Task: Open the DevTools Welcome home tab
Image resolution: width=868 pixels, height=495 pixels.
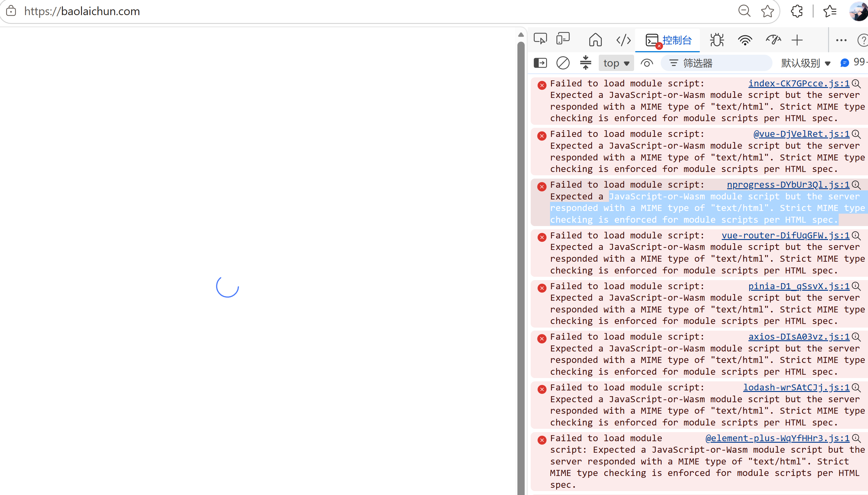Action: click(x=595, y=39)
